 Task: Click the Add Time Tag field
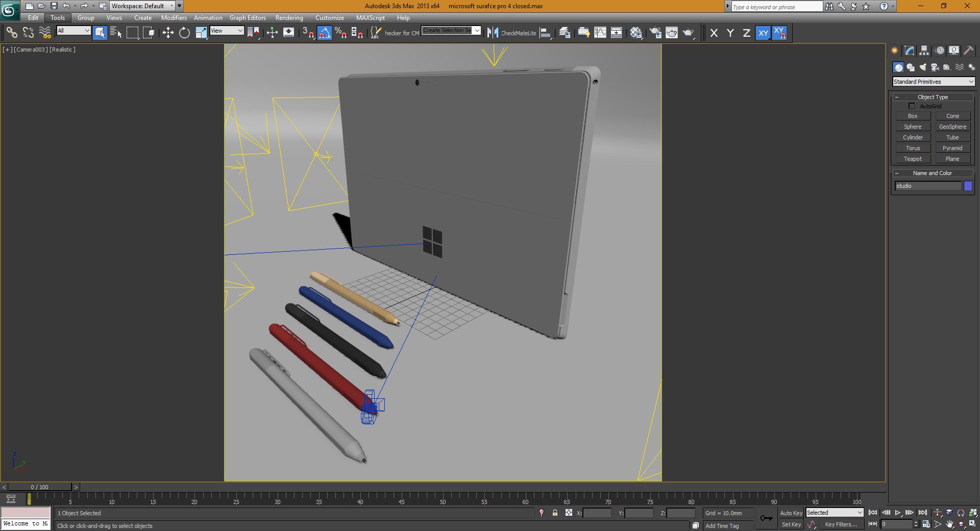[x=728, y=526]
